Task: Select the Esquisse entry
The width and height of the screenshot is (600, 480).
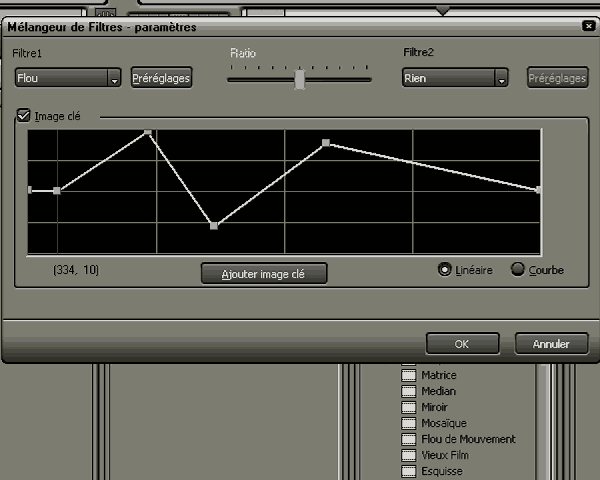Action: (442, 471)
